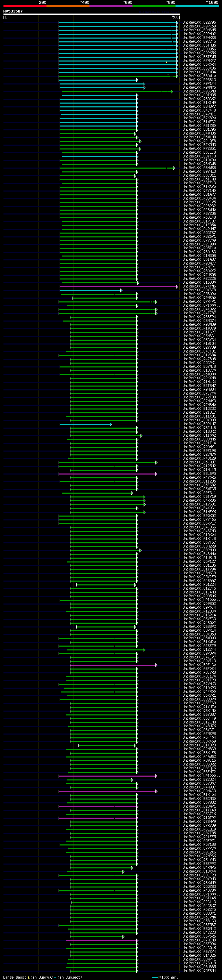Select hit UniRef100_C6THQ5
The height and width of the screenshot is (980, 222).
199,45
